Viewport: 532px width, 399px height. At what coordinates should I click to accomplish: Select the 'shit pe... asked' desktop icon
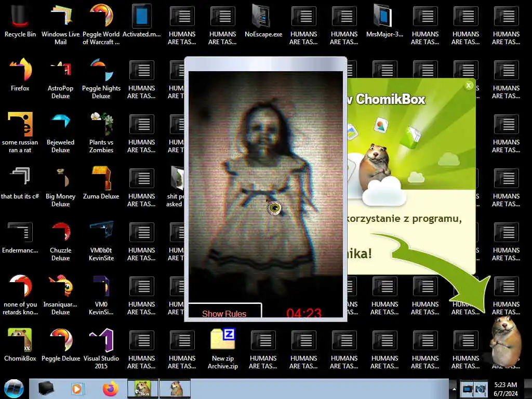176,187
